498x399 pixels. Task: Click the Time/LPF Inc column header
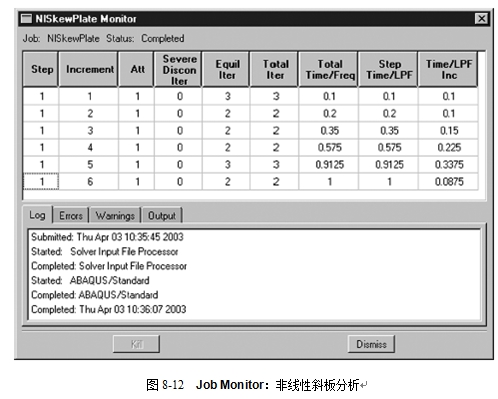point(448,69)
